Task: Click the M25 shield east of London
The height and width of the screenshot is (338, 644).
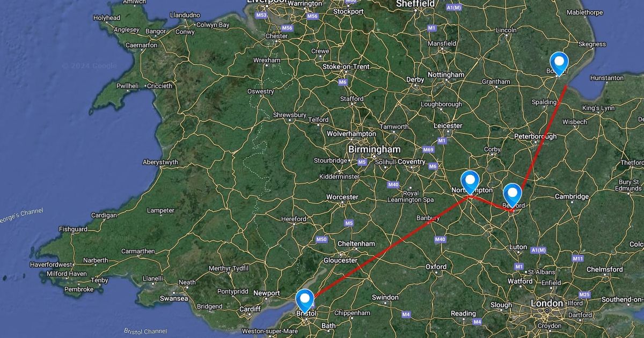Action: click(x=584, y=295)
